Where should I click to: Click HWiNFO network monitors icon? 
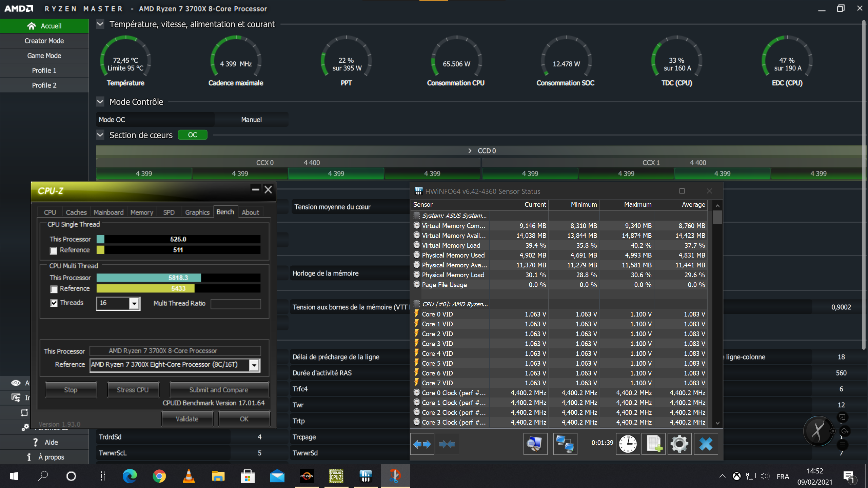(565, 444)
